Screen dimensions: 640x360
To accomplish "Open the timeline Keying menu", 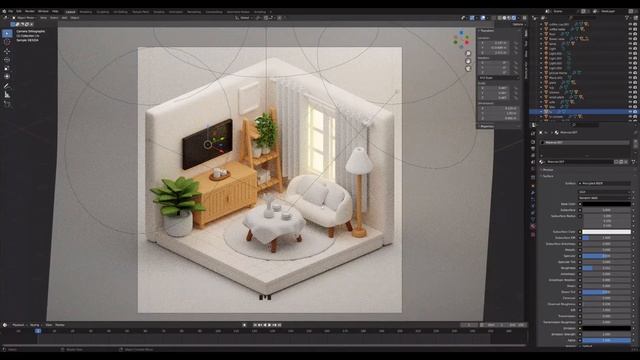I will coord(35,325).
